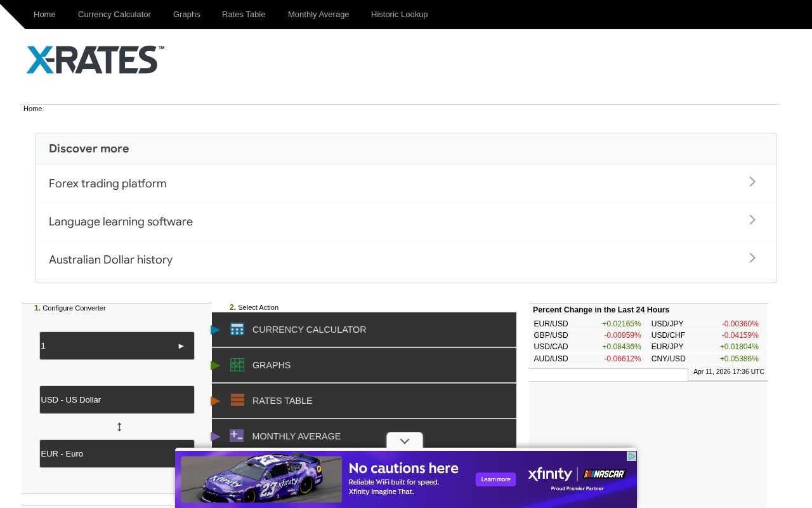Collapse the ad with the down chevron tab
Screen dimensions: 812x508
click(x=405, y=441)
